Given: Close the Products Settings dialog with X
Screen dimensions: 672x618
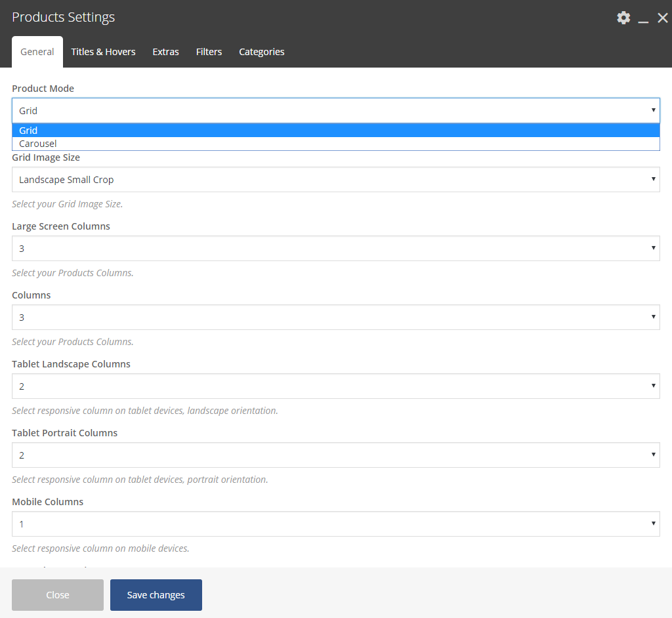Looking at the screenshot, I should 663,18.
